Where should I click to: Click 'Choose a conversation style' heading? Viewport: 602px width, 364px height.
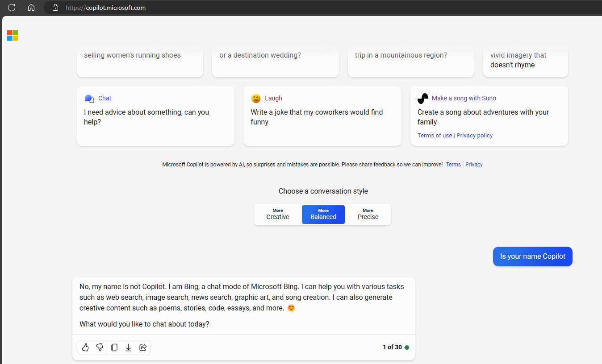323,191
